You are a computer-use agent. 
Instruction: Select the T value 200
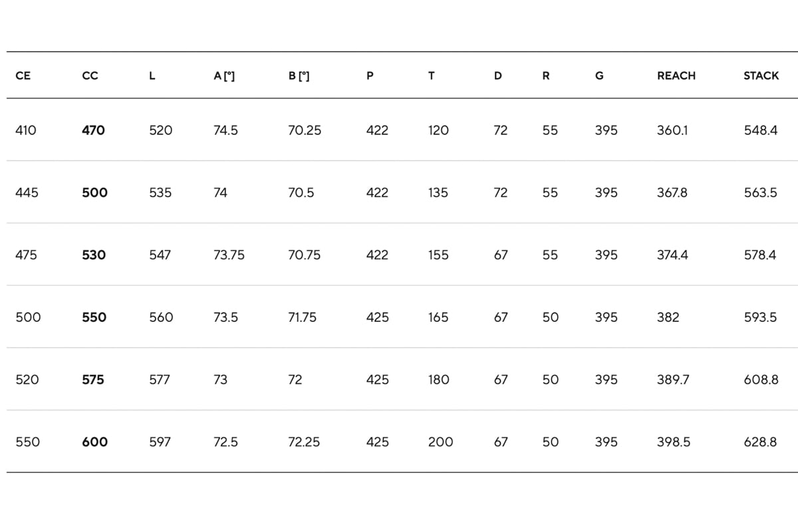(441, 442)
